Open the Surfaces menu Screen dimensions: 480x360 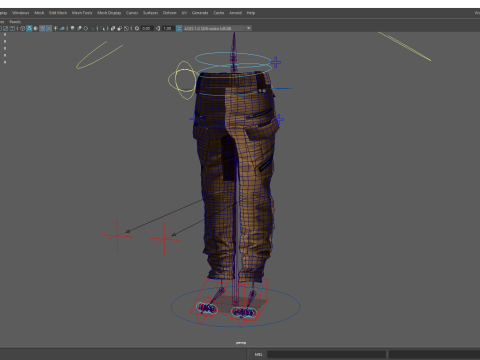tap(150, 13)
